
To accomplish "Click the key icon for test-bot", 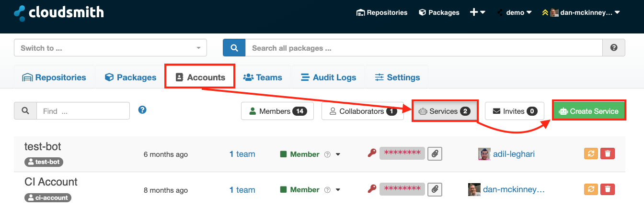I will (371, 153).
